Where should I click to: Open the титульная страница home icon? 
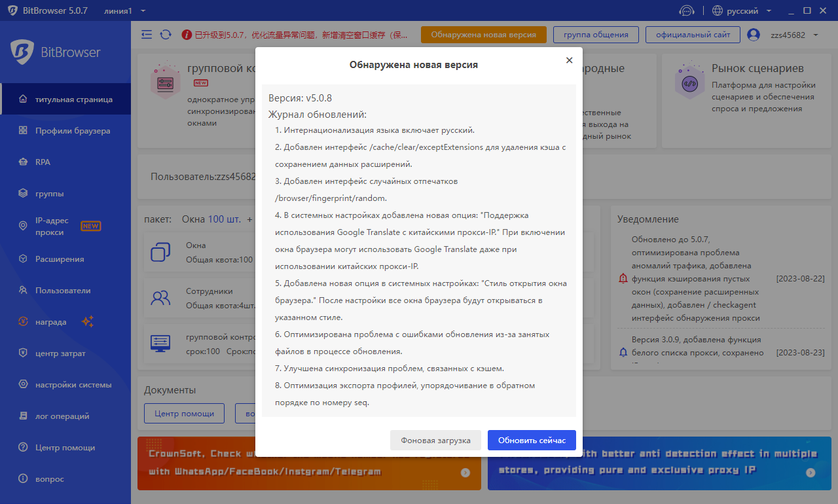pos(23,99)
